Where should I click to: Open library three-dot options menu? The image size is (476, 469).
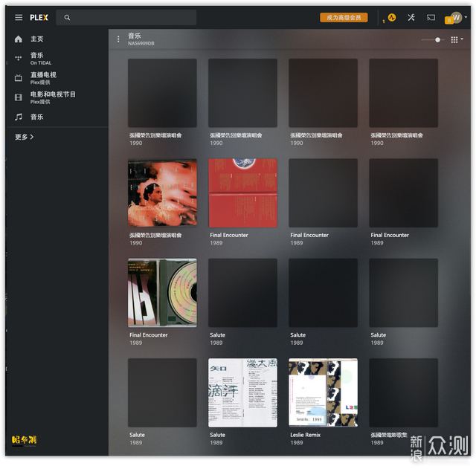118,39
